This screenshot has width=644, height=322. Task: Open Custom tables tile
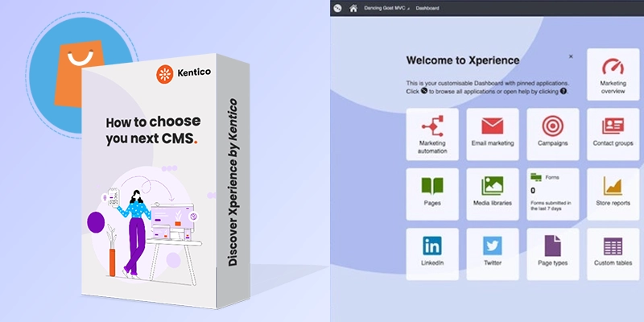613,254
